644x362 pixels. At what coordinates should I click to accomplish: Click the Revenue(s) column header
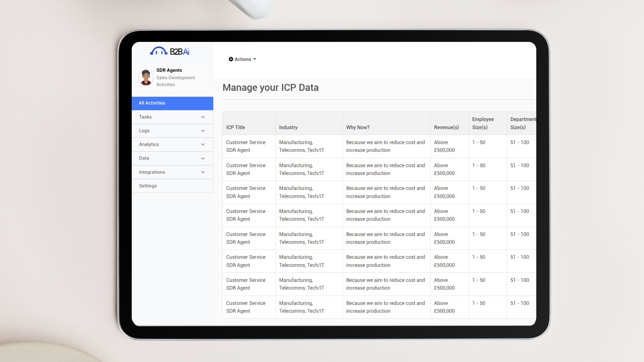tap(446, 127)
